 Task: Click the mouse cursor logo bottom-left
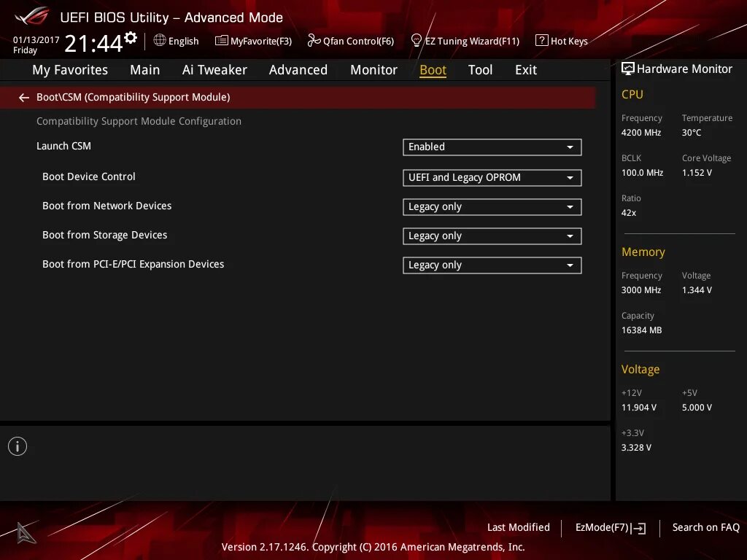point(26,533)
